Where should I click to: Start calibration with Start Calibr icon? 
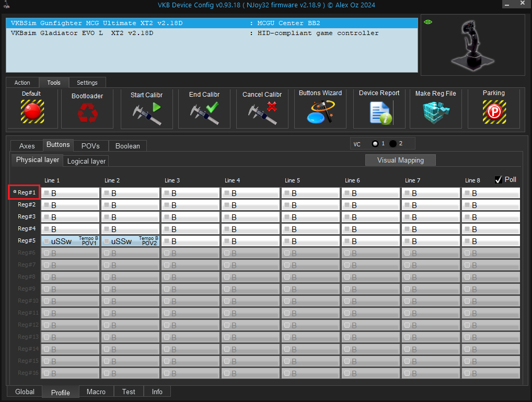point(146,113)
